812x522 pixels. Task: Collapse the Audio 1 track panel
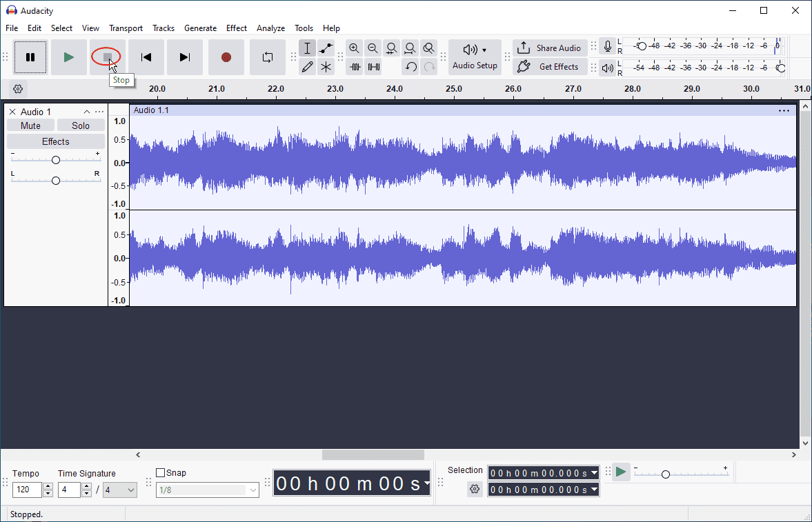coord(87,111)
